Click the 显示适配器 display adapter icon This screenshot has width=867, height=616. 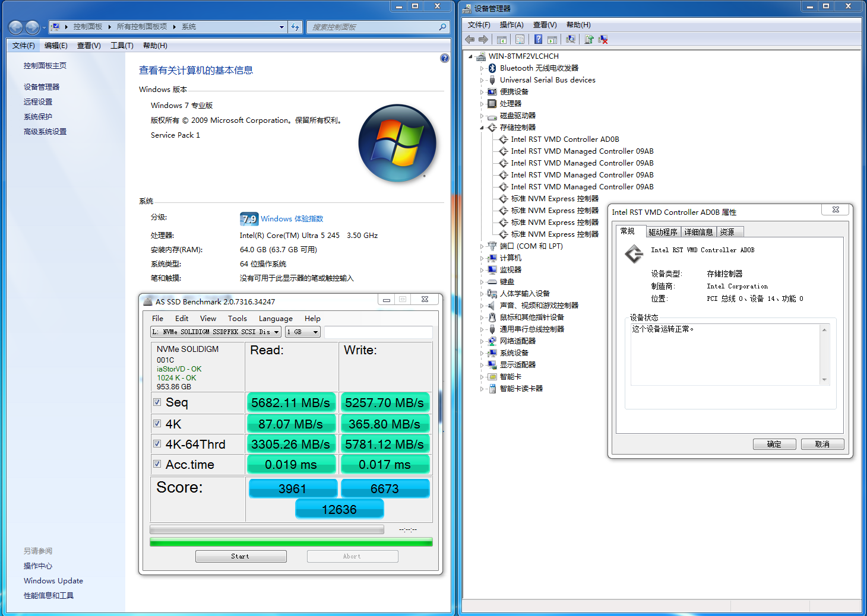click(492, 365)
